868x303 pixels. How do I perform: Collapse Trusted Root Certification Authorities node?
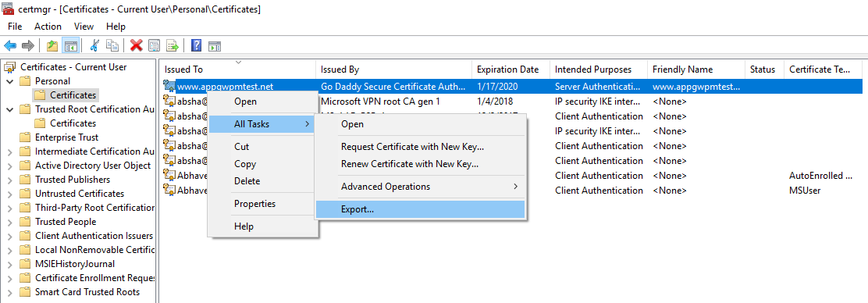pos(9,109)
